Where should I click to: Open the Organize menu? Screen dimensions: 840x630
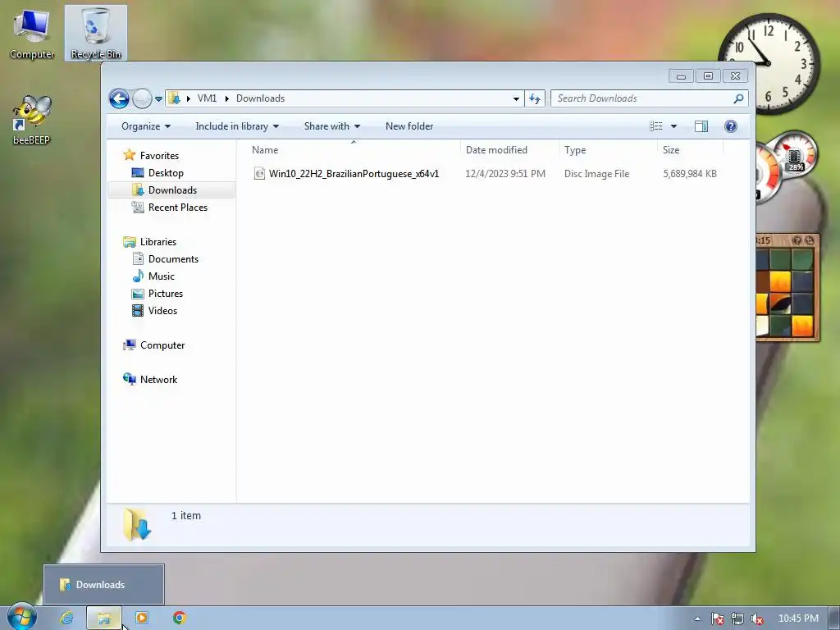coord(146,126)
